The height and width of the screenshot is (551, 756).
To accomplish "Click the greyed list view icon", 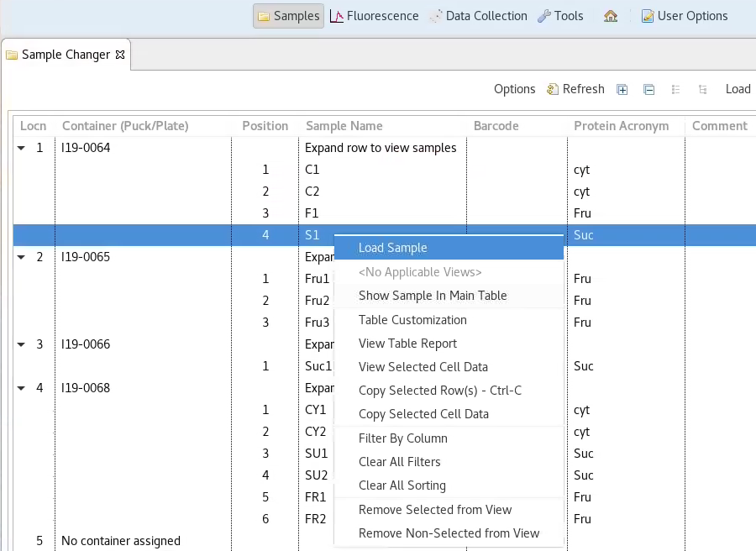I will tap(675, 90).
